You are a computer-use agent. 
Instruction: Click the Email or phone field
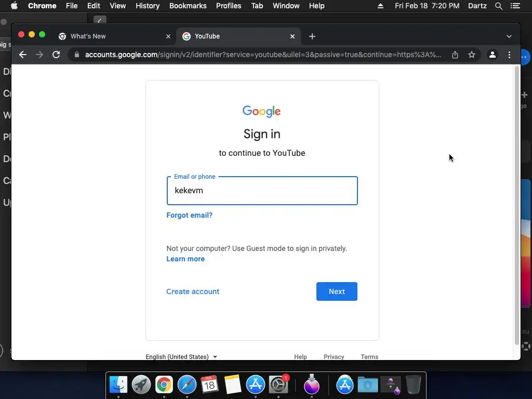coord(262,191)
